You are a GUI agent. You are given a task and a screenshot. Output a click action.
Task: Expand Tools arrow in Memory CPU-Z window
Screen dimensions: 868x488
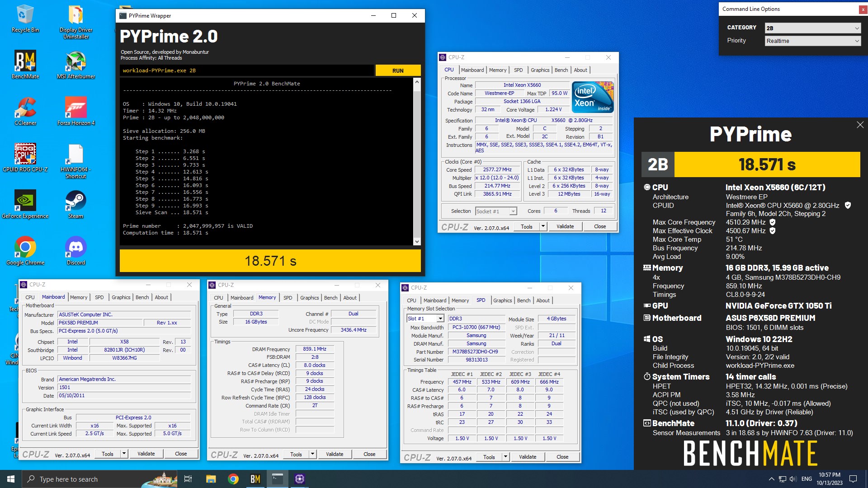(x=312, y=454)
